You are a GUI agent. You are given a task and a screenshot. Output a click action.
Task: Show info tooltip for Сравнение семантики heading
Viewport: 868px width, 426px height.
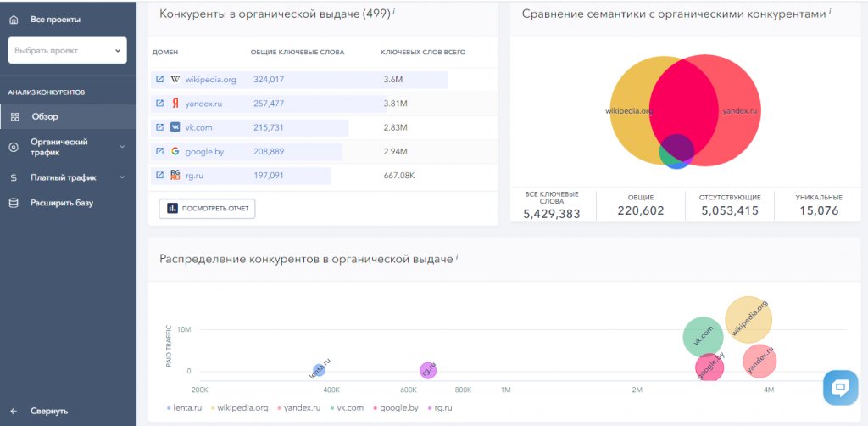(830, 11)
